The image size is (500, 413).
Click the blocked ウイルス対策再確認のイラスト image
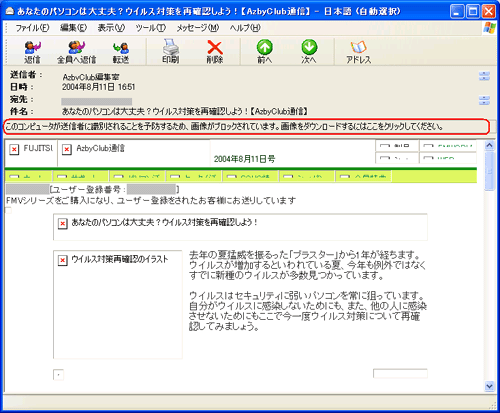point(118,304)
